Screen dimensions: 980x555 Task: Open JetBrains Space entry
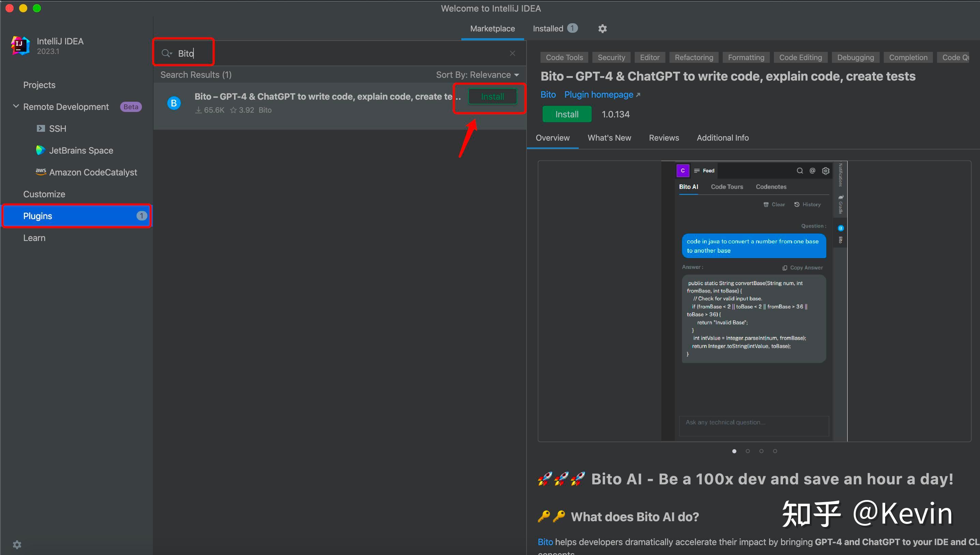[81, 151]
